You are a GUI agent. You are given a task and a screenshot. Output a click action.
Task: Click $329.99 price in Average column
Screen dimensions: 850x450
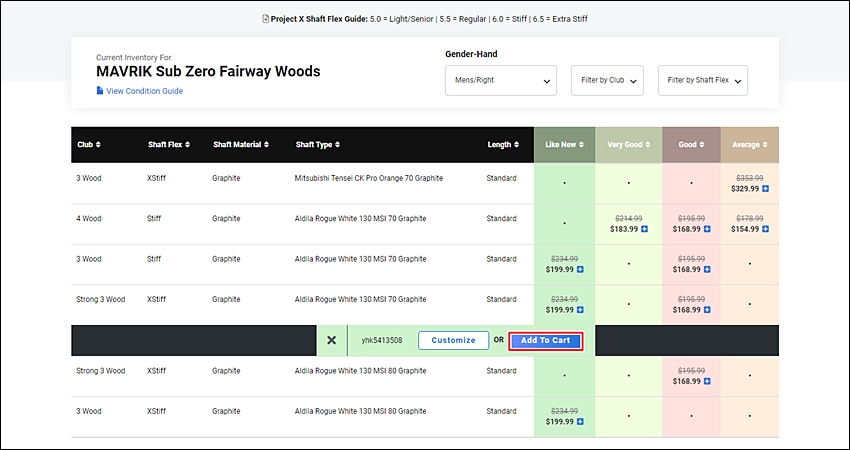(745, 189)
